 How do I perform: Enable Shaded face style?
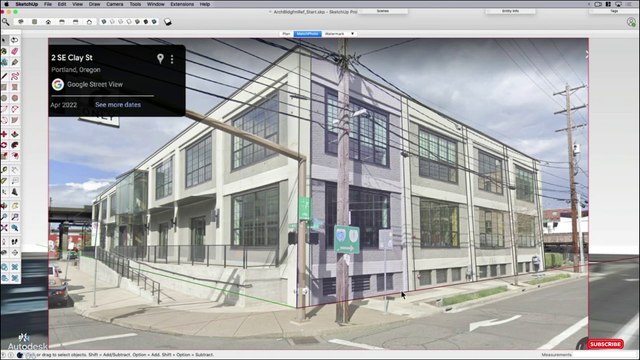tap(137, 22)
